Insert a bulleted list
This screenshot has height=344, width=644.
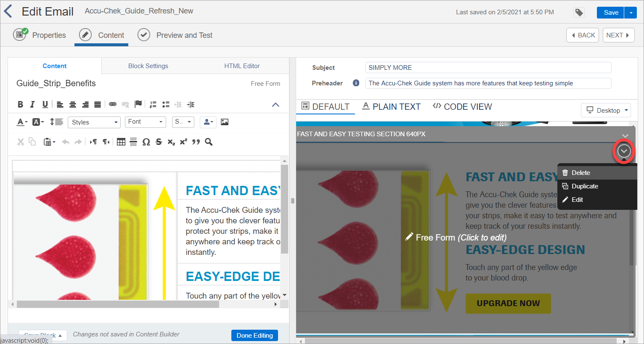pyautogui.click(x=166, y=104)
